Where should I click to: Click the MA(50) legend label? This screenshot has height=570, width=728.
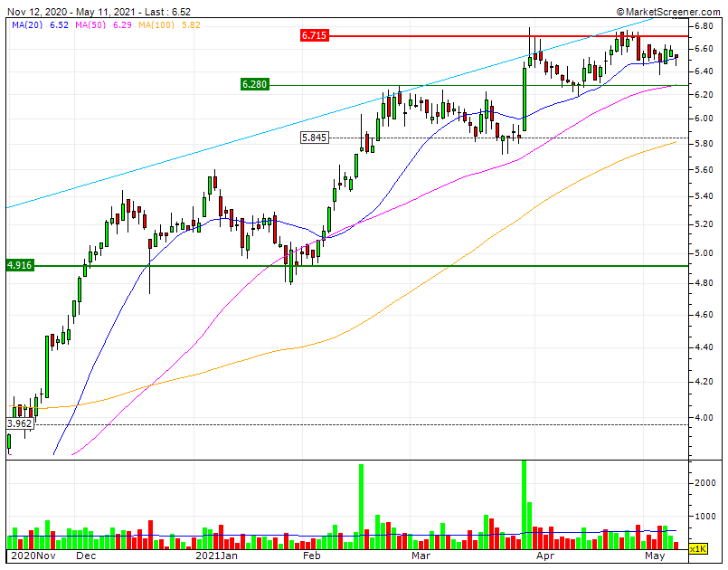[90, 25]
